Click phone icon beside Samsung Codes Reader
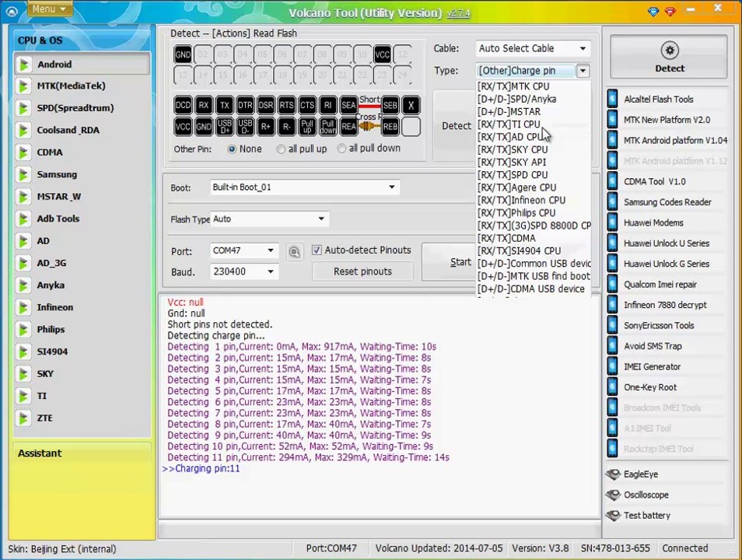 pos(612,202)
